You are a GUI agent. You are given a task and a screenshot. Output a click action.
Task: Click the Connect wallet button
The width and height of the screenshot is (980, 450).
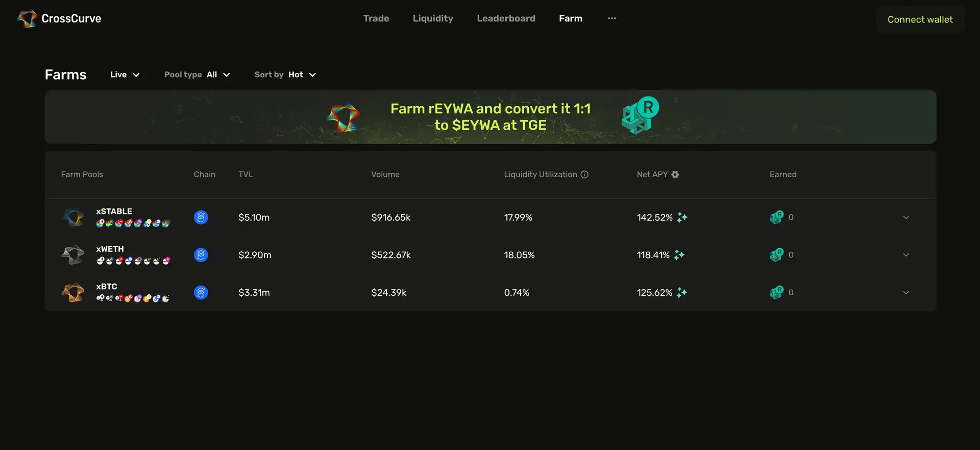920,19
